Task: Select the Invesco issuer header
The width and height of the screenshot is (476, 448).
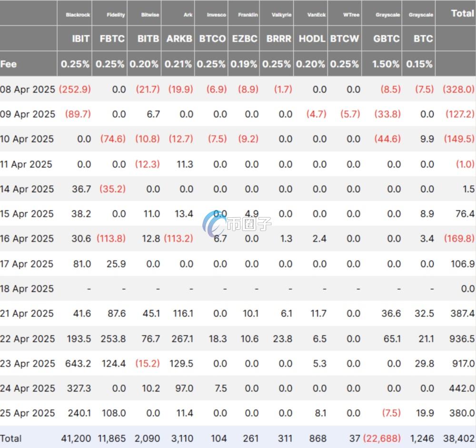Action: 217,15
